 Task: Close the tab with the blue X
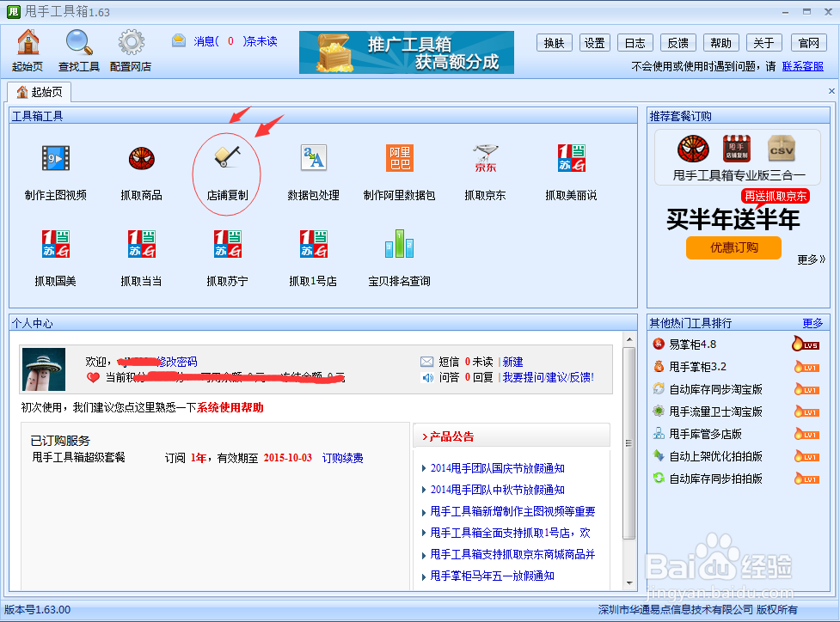[831, 92]
